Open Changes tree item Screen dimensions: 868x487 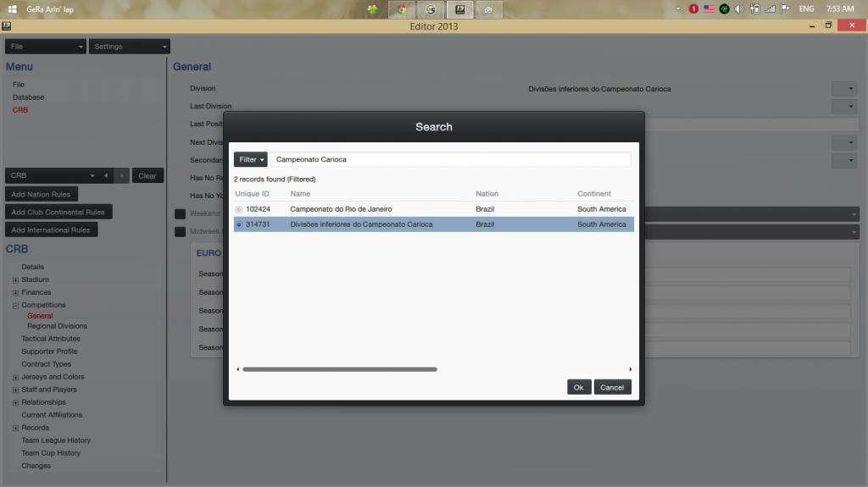tap(36, 466)
